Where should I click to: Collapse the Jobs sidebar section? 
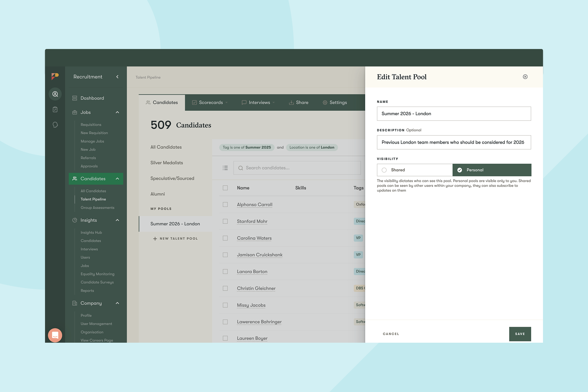(117, 112)
